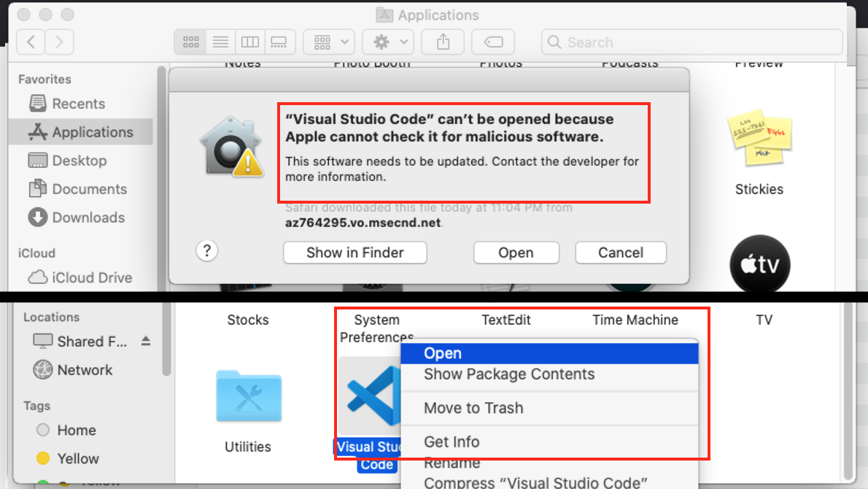This screenshot has height=489, width=868.
Task: Select Applications in sidebar
Action: click(x=81, y=132)
